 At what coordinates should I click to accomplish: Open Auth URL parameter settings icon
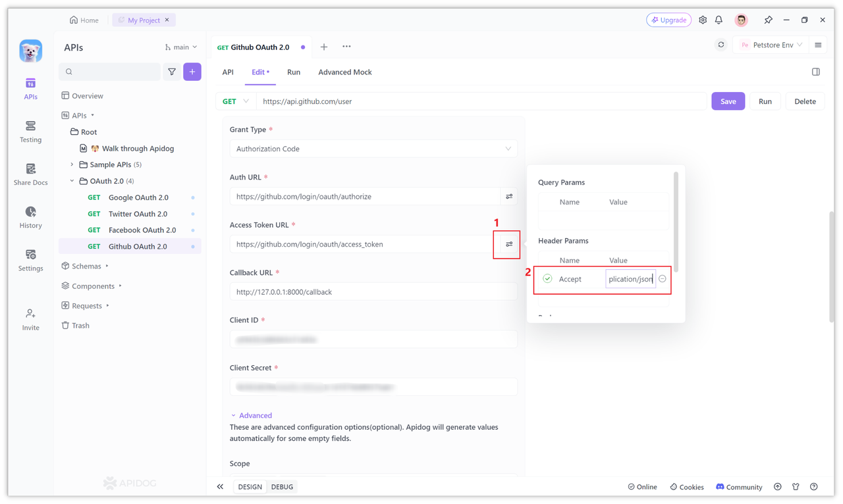509,196
